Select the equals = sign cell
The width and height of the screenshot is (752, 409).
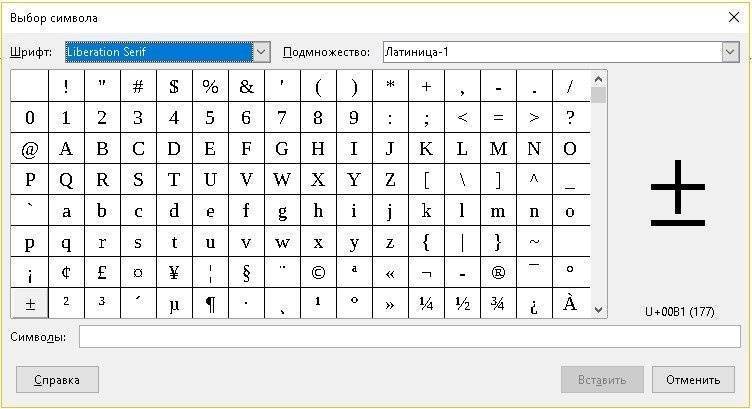[498, 117]
